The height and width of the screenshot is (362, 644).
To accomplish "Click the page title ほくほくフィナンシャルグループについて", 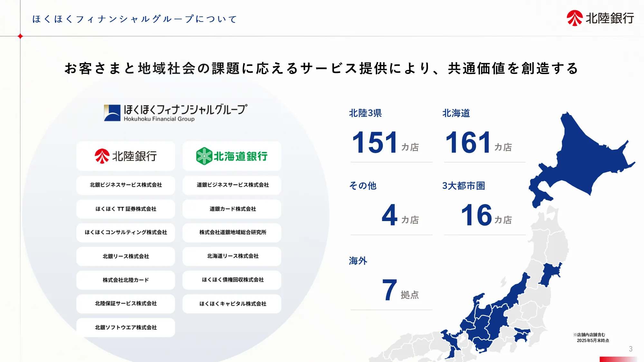I will (135, 19).
